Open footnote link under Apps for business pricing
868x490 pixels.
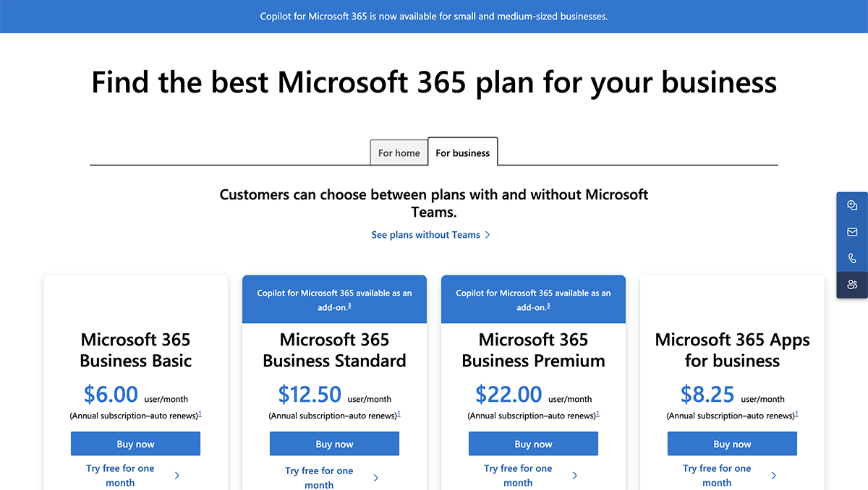pos(798,413)
